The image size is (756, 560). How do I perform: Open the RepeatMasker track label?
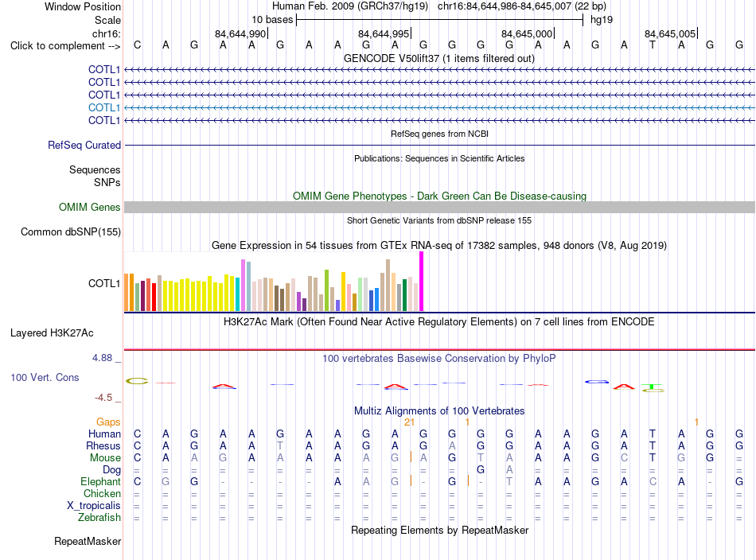pyautogui.click(x=88, y=542)
